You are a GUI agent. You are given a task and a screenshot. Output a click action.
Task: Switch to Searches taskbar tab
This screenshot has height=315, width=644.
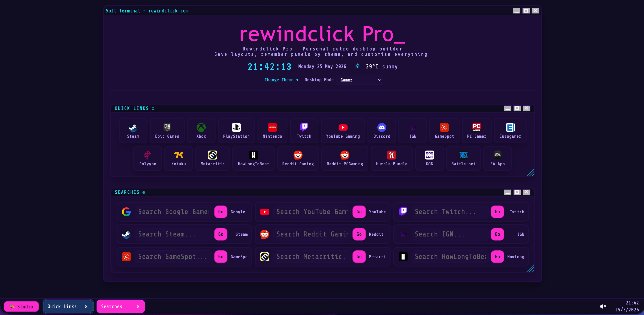121,306
